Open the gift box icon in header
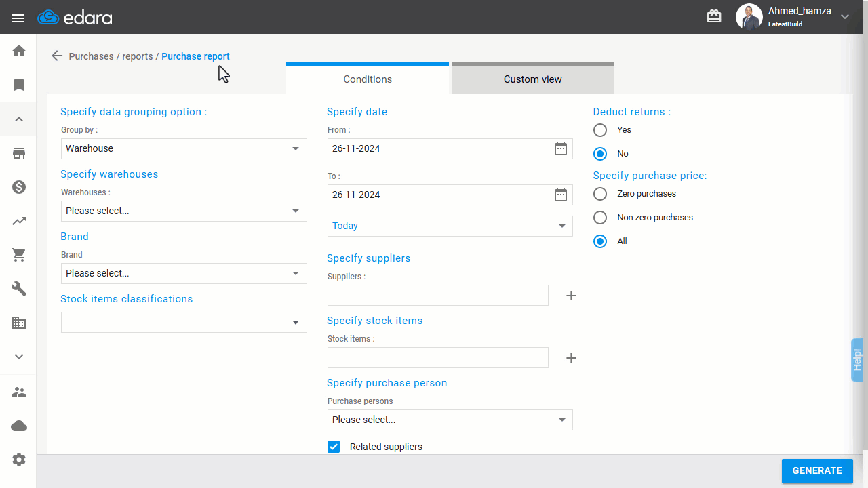The height and width of the screenshot is (488, 868). pos(714,16)
